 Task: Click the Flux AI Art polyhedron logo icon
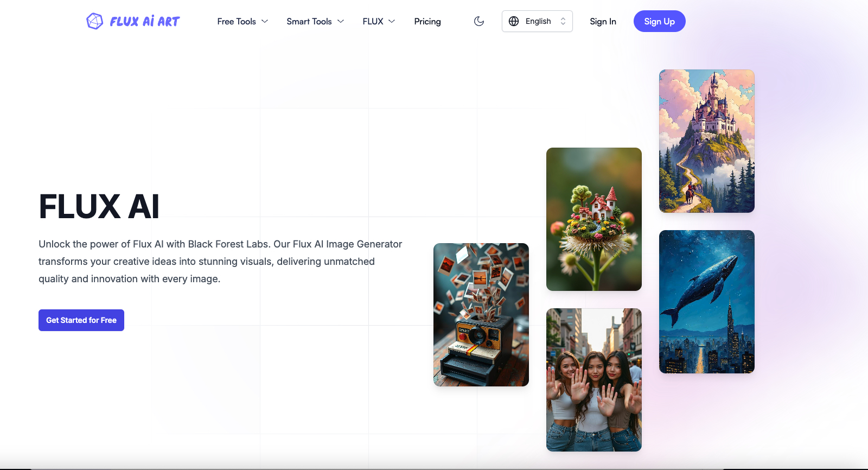95,21
